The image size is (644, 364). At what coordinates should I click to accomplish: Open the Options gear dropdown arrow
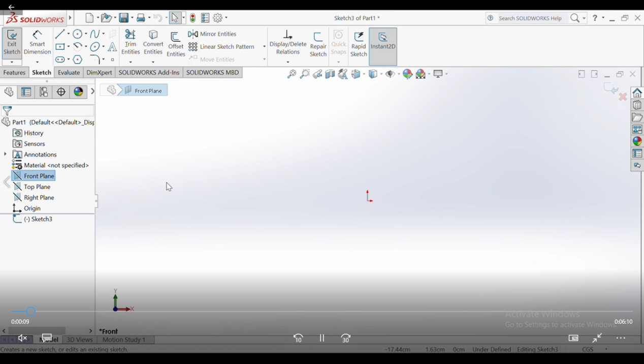(226, 18)
